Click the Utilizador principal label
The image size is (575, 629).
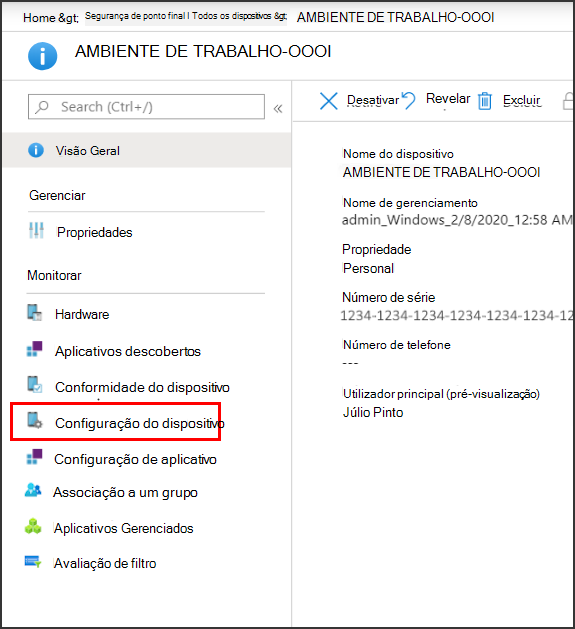[441, 394]
